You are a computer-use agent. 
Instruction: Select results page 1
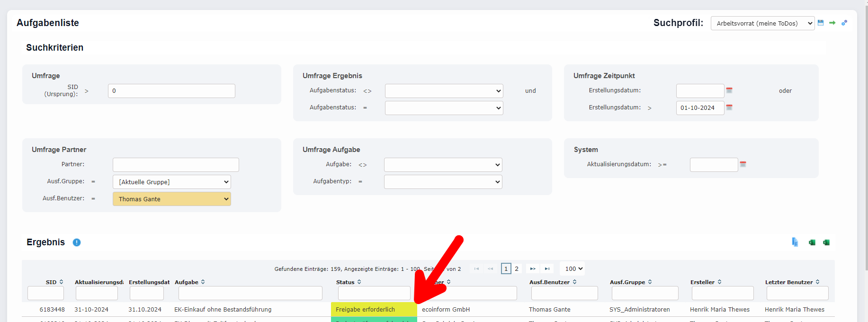coord(506,268)
